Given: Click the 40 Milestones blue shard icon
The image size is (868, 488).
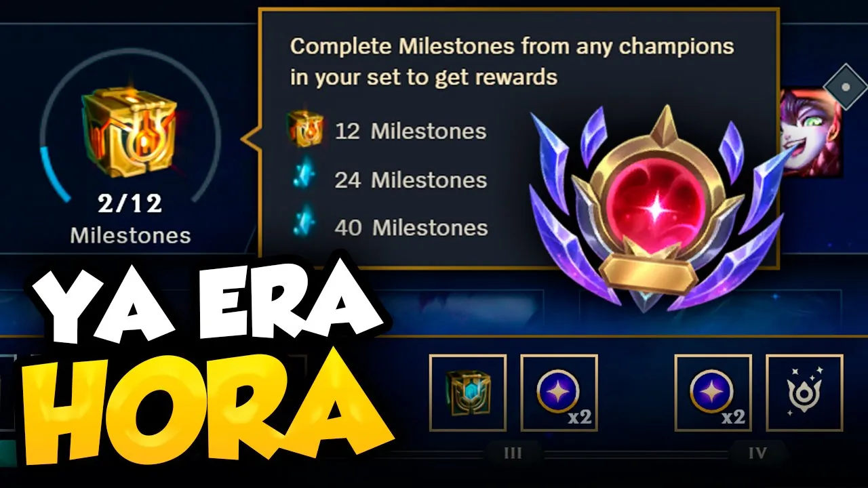Looking at the screenshot, I should pos(306,226).
